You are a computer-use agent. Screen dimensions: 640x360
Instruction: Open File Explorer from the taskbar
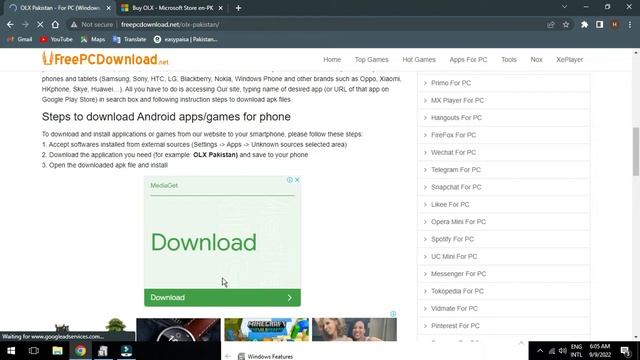pos(57,351)
